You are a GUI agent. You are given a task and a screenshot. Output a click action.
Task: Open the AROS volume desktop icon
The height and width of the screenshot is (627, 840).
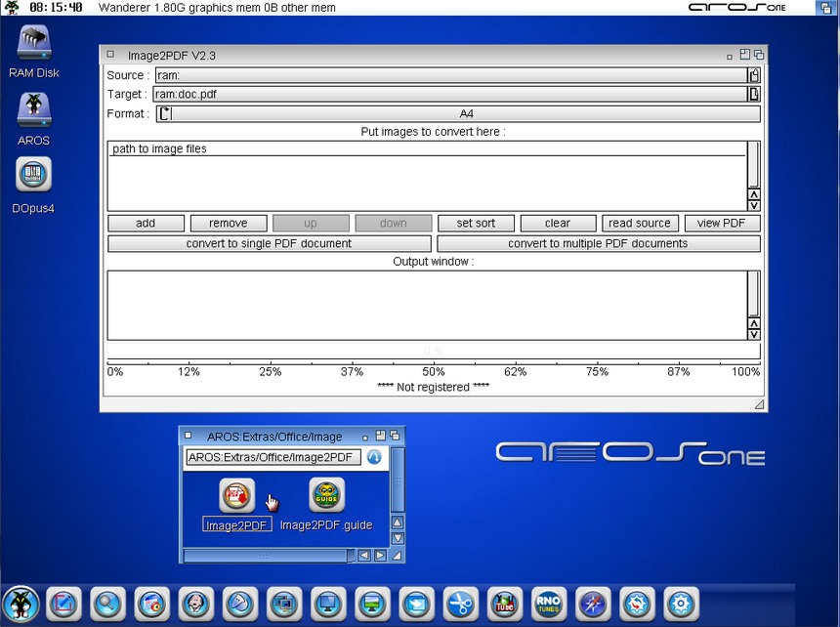34,109
